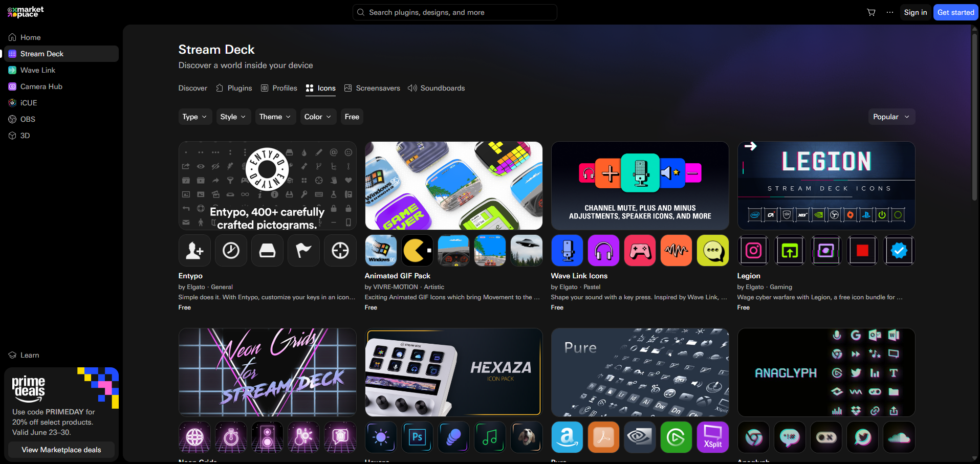Image resolution: width=980 pixels, height=464 pixels.
Task: Click the Legion red stop square icon
Action: pos(862,251)
